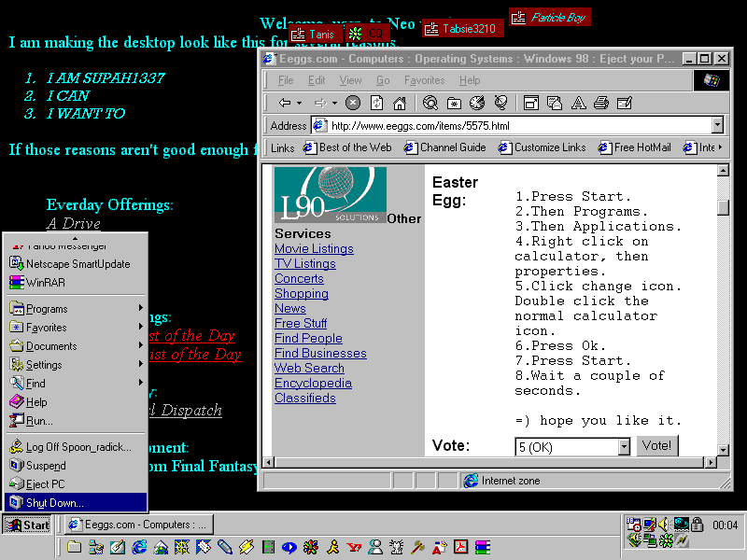
Task: Open the Go menu
Action: [x=383, y=80]
